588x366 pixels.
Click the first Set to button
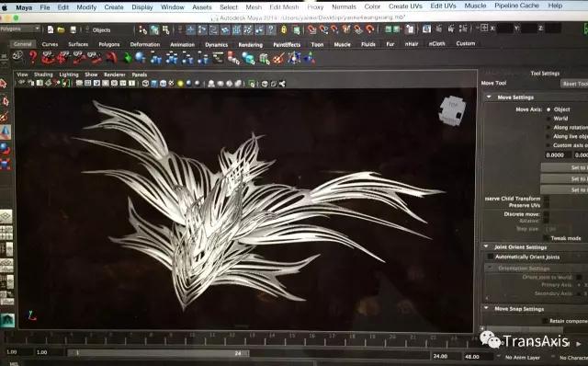click(564, 167)
